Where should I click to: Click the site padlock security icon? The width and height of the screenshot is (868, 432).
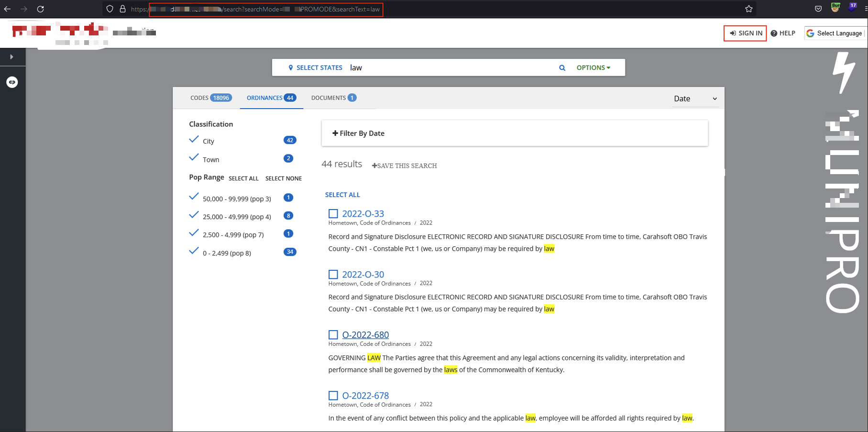click(122, 9)
